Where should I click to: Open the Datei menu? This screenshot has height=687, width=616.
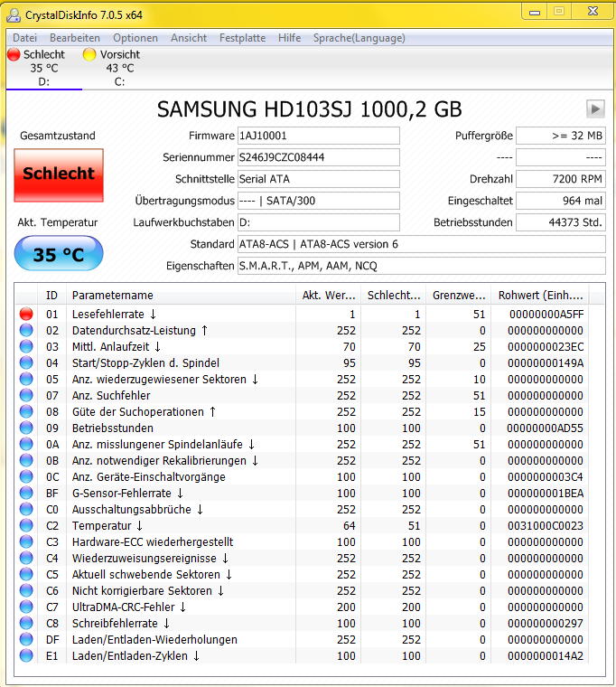point(24,38)
